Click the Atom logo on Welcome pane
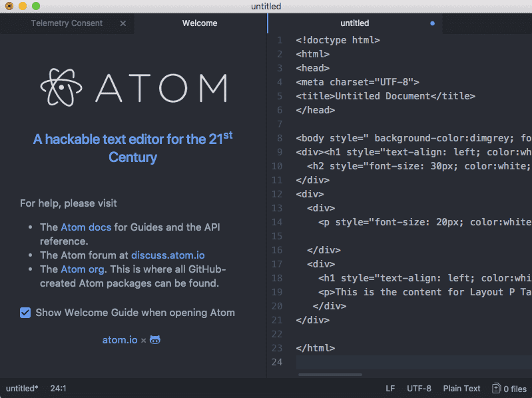The height and width of the screenshot is (398, 532). point(133,86)
